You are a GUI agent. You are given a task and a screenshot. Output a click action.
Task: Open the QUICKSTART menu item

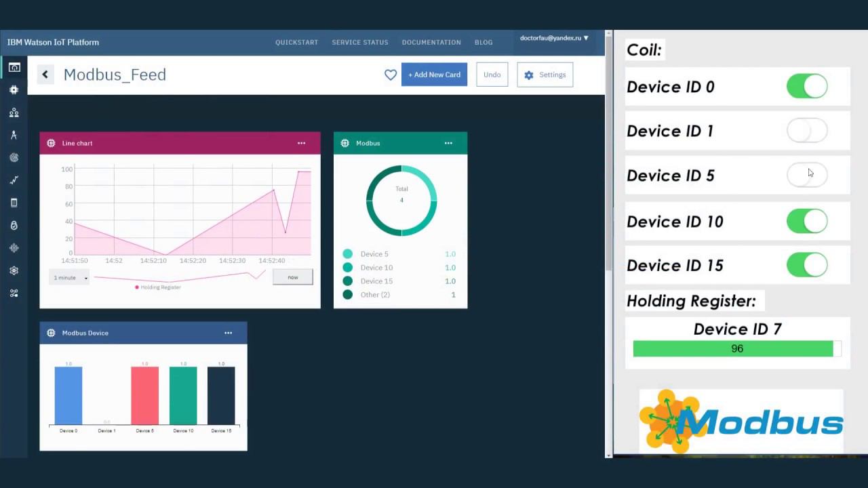click(296, 42)
